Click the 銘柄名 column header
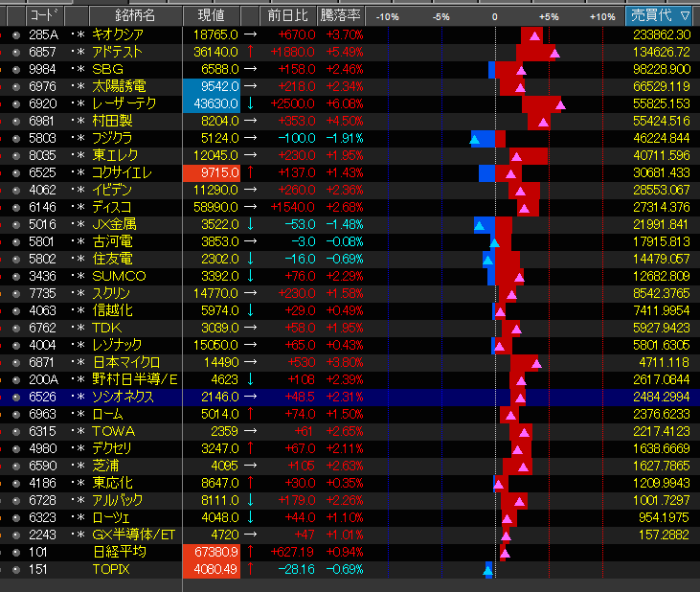Screen dimensions: 700x592 pos(135,16)
